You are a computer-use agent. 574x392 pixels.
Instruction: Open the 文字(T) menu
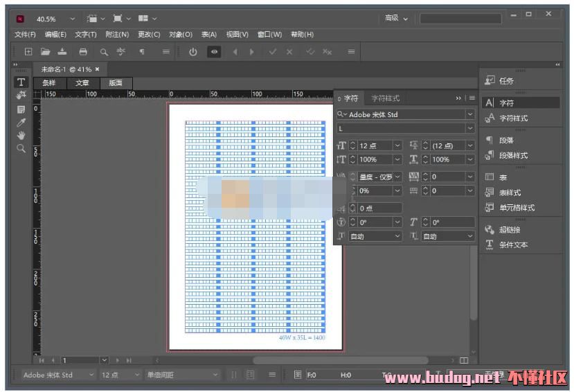[x=86, y=35]
